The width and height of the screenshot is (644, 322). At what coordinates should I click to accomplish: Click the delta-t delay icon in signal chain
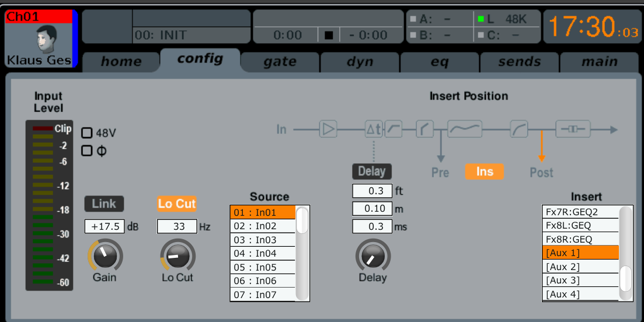(x=373, y=129)
